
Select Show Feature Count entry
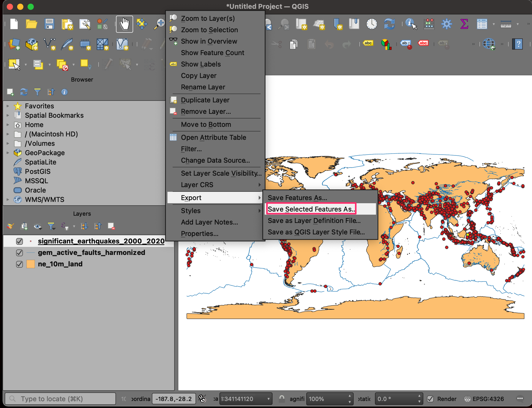tap(215, 53)
